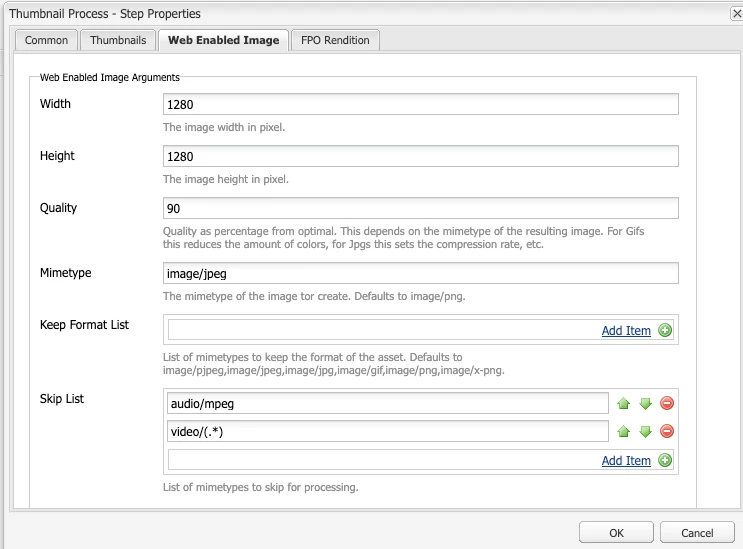Select the Web Enabled Image tab
The height and width of the screenshot is (549, 743).
224,40
